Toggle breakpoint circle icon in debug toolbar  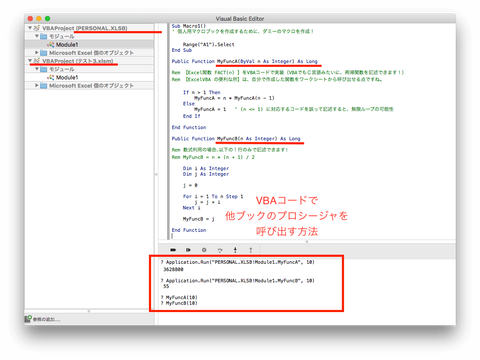click(204, 250)
